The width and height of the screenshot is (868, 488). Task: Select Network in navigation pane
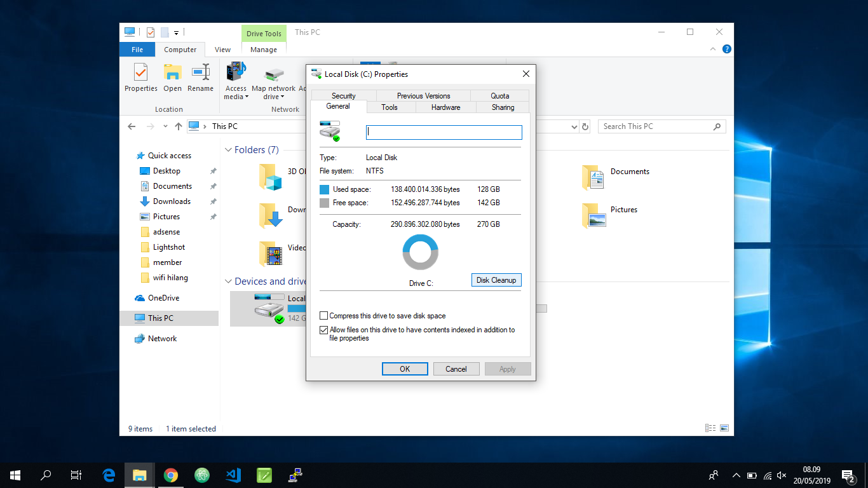pos(162,339)
